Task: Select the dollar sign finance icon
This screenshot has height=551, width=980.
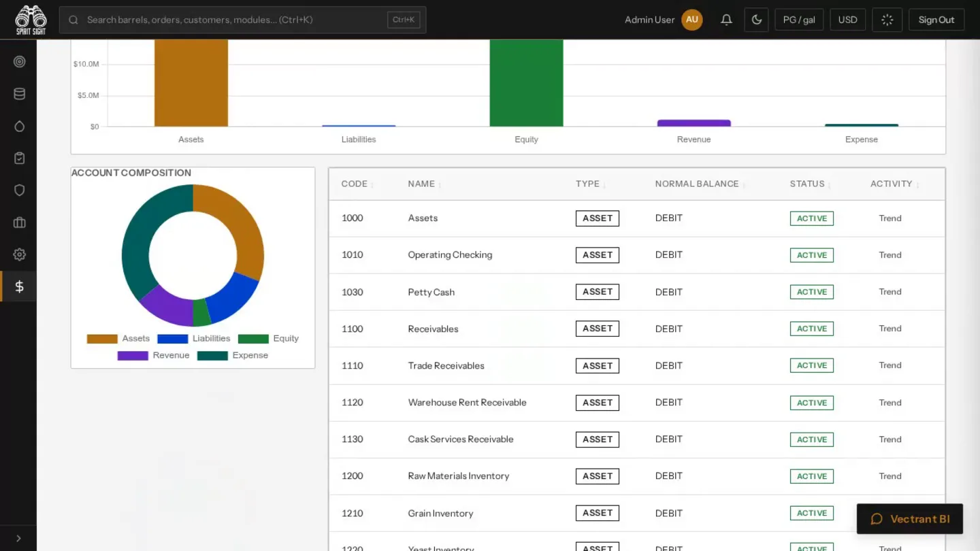Action: [x=20, y=286]
